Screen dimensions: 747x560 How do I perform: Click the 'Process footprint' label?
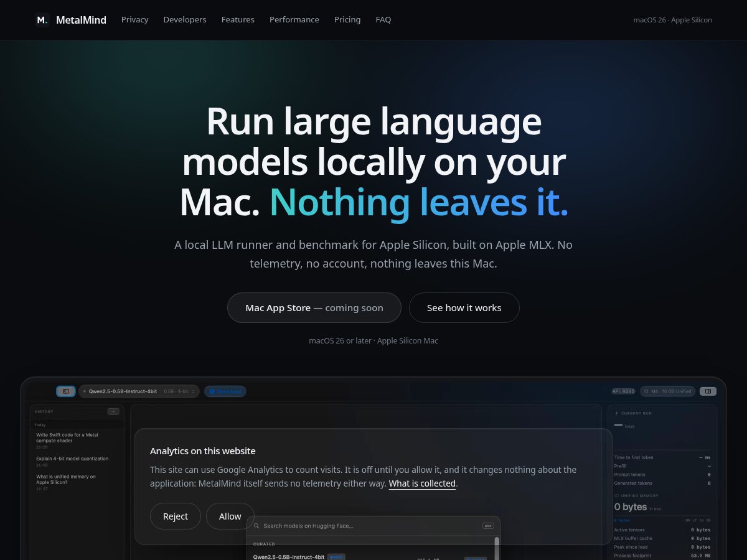[x=632, y=556]
